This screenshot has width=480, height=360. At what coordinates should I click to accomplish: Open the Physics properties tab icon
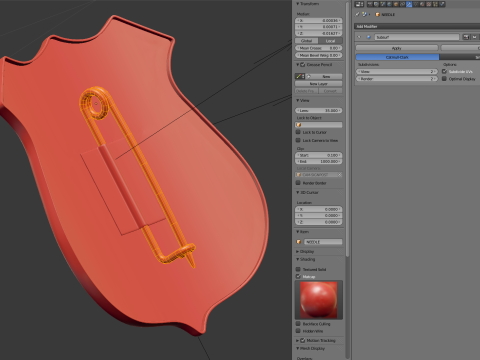[x=442, y=4]
